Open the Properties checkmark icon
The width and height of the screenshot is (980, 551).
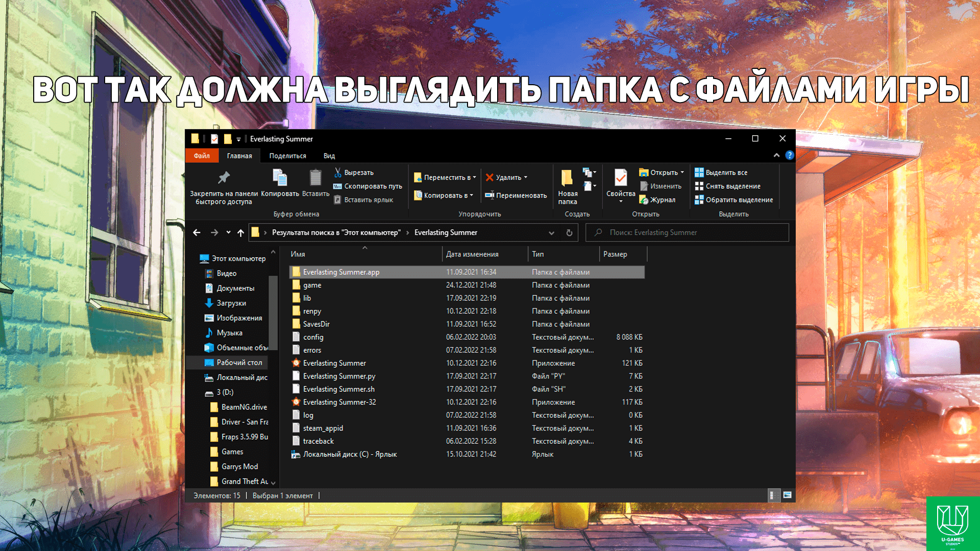tap(621, 178)
